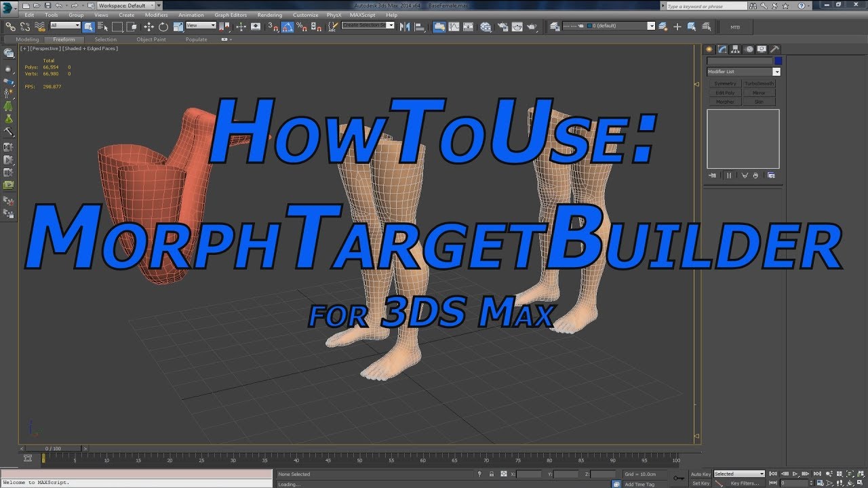Click the Create New Layer icon

coord(663,26)
